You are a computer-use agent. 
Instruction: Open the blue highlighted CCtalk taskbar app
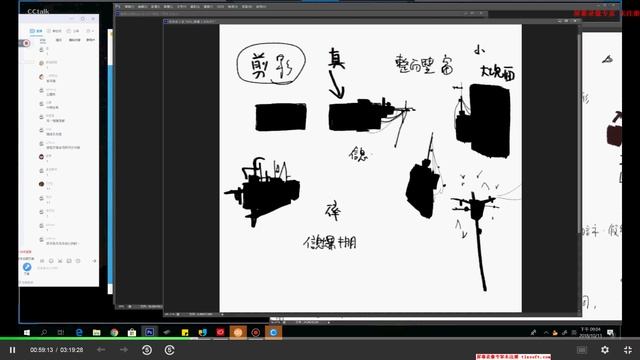[273, 332]
